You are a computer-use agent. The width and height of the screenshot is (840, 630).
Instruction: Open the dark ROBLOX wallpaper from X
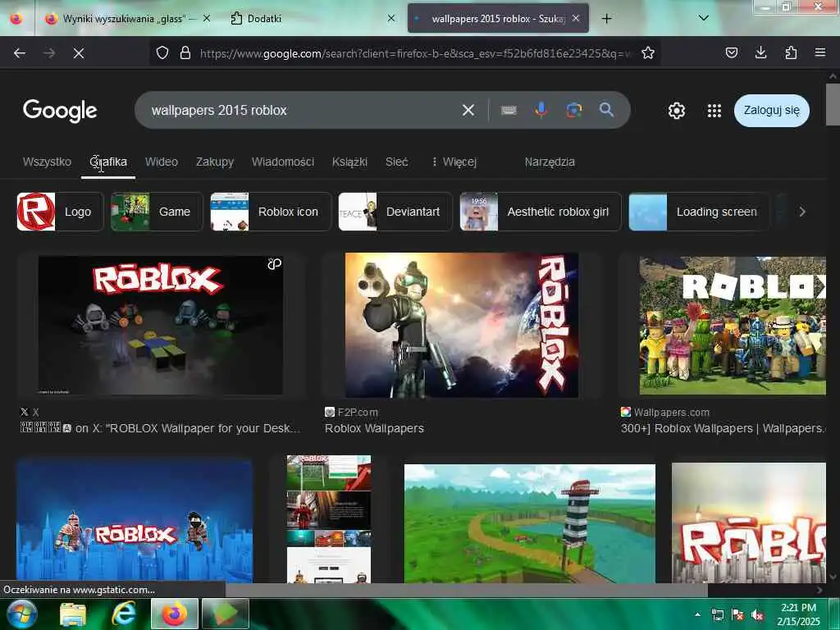[x=161, y=325]
